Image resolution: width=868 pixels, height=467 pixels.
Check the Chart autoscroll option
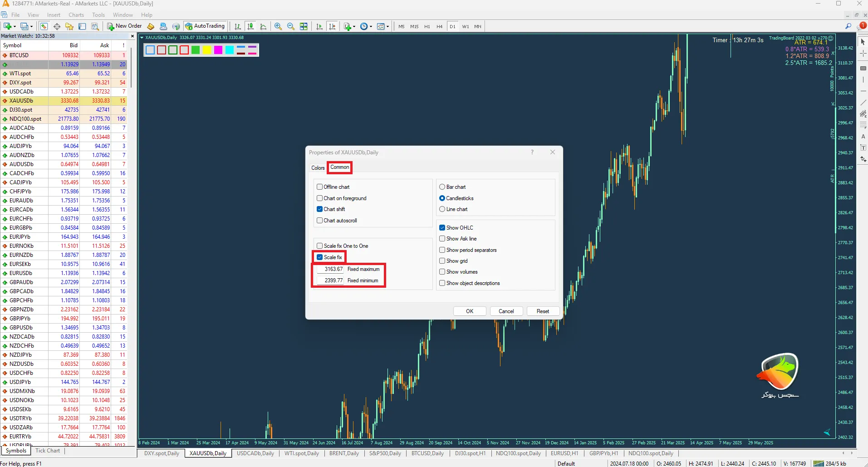(x=320, y=221)
